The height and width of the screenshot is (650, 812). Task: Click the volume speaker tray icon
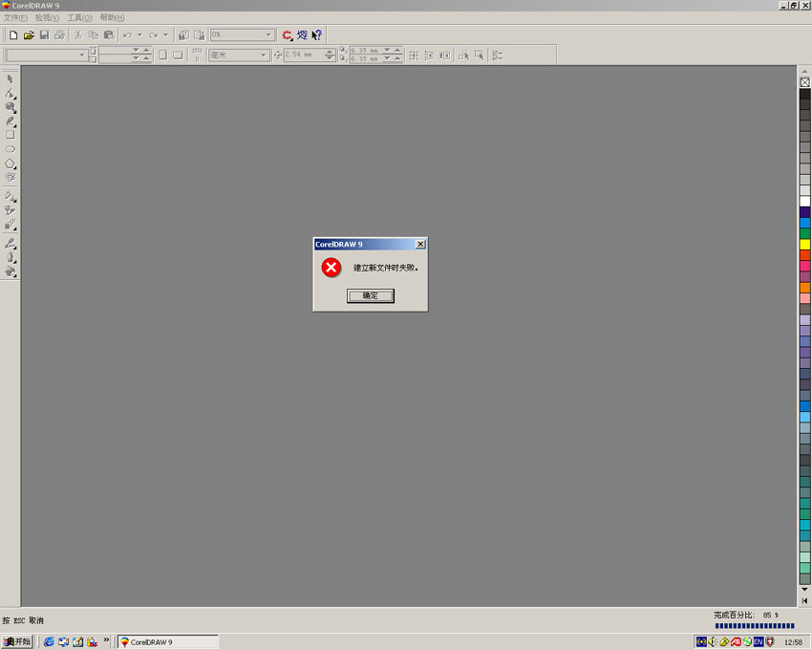712,641
